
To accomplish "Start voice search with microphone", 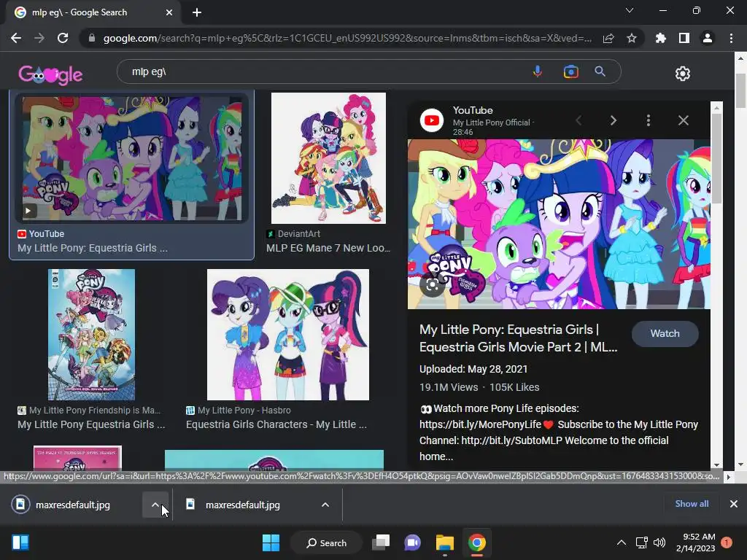I will click(538, 71).
